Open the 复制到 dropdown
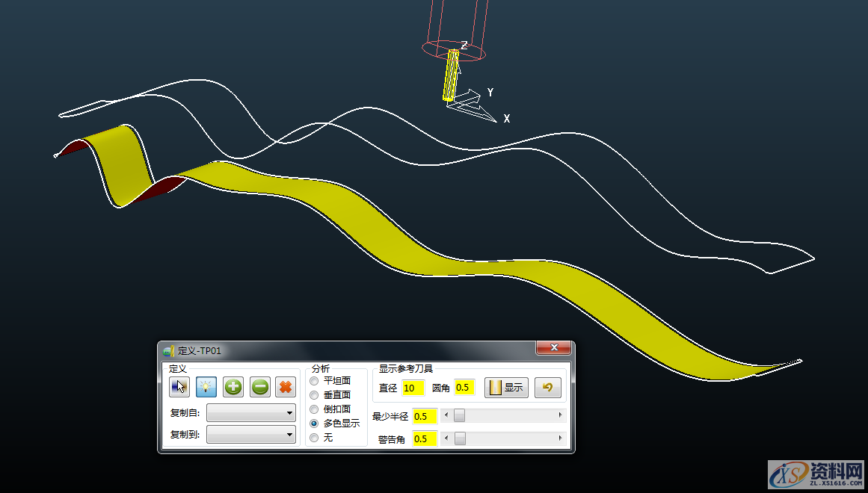868x493 pixels. pos(251,435)
